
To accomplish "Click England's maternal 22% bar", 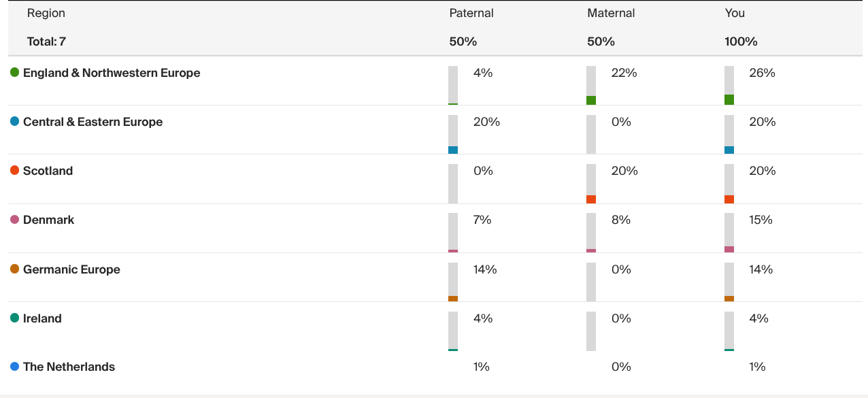I will (x=591, y=86).
